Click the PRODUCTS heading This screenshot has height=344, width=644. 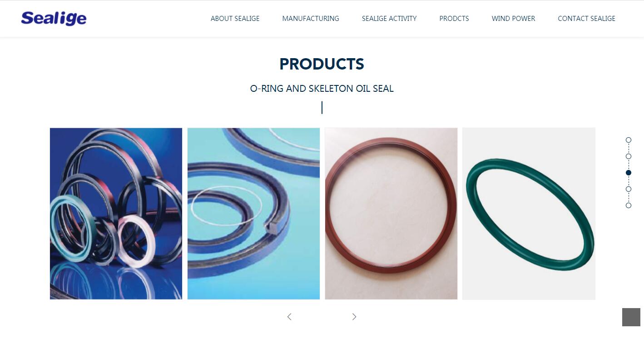click(322, 64)
